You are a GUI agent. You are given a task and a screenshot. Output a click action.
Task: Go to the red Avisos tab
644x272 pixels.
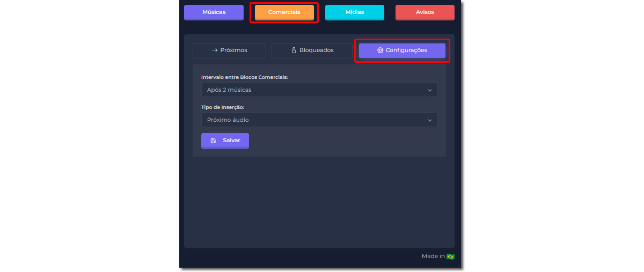click(425, 12)
